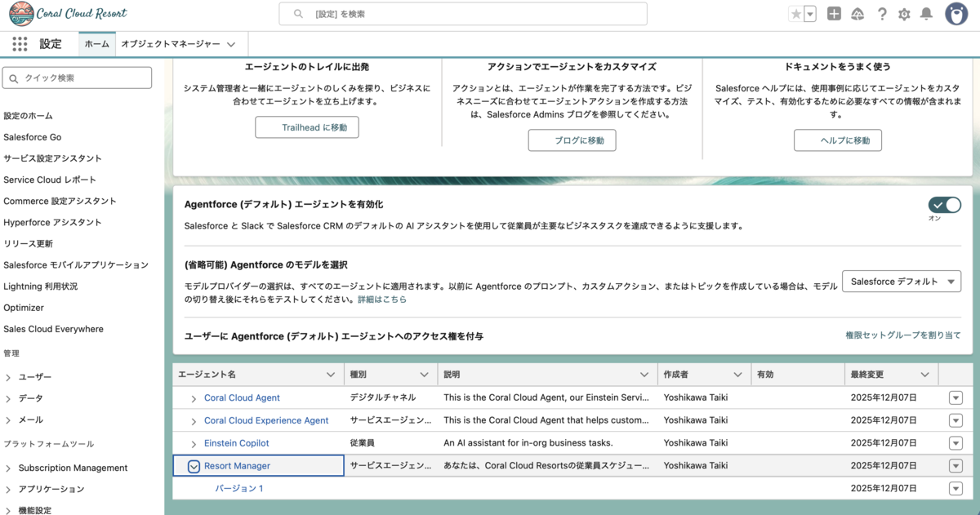Image resolution: width=980 pixels, height=515 pixels.
Task: Open Coral Cloud Agent link
Action: click(242, 398)
